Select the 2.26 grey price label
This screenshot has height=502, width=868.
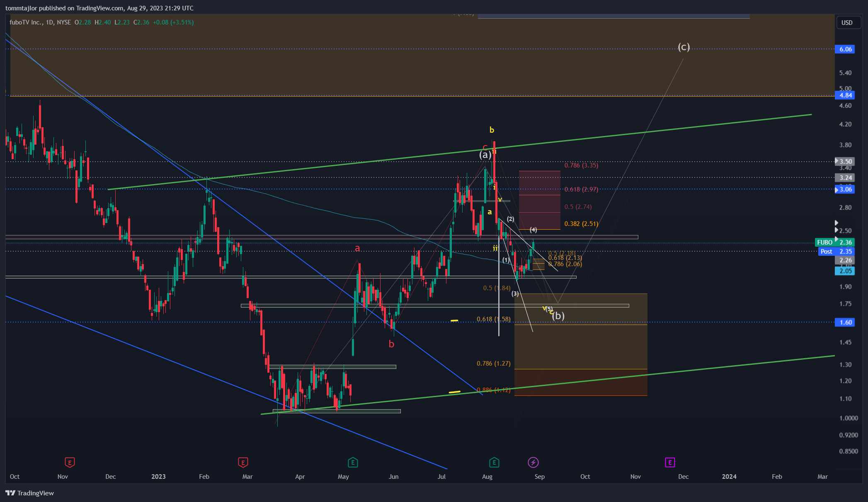coord(845,260)
